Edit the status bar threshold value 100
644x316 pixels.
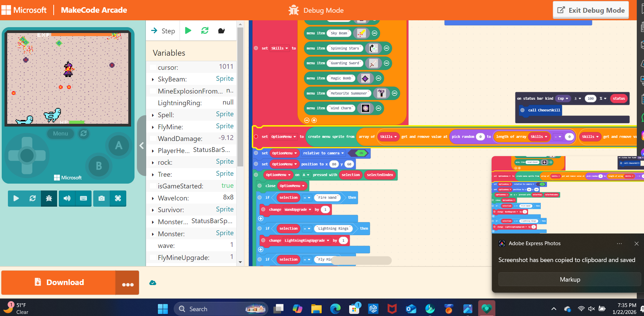click(x=591, y=99)
